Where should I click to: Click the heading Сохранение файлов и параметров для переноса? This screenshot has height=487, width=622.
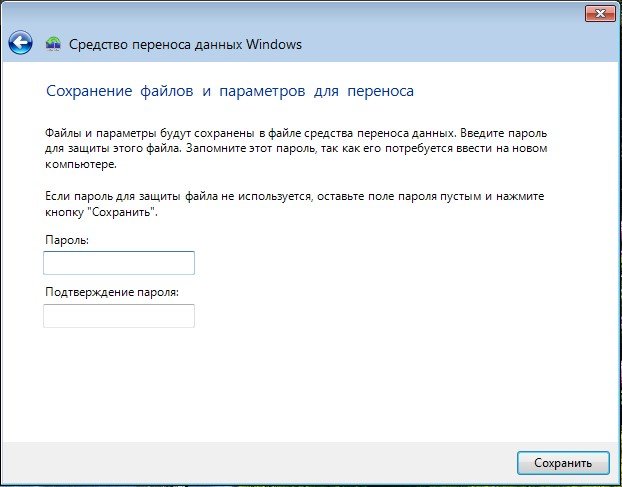(x=230, y=91)
